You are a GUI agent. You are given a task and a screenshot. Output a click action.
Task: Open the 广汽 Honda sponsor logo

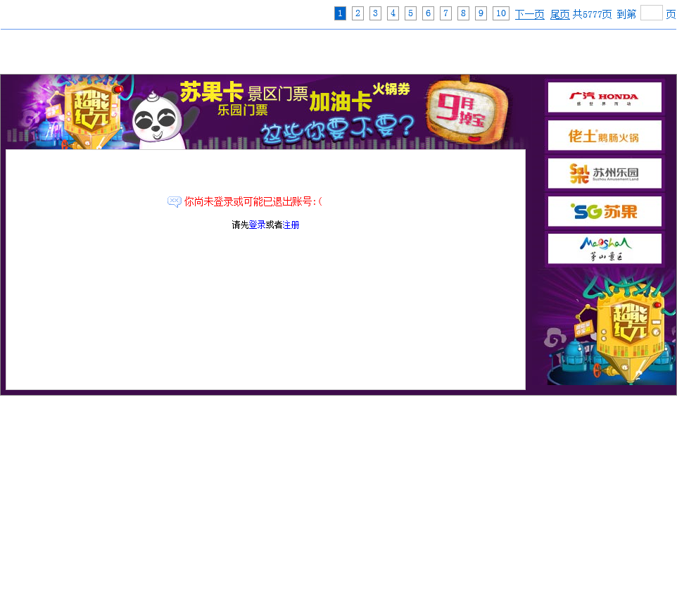click(x=605, y=98)
